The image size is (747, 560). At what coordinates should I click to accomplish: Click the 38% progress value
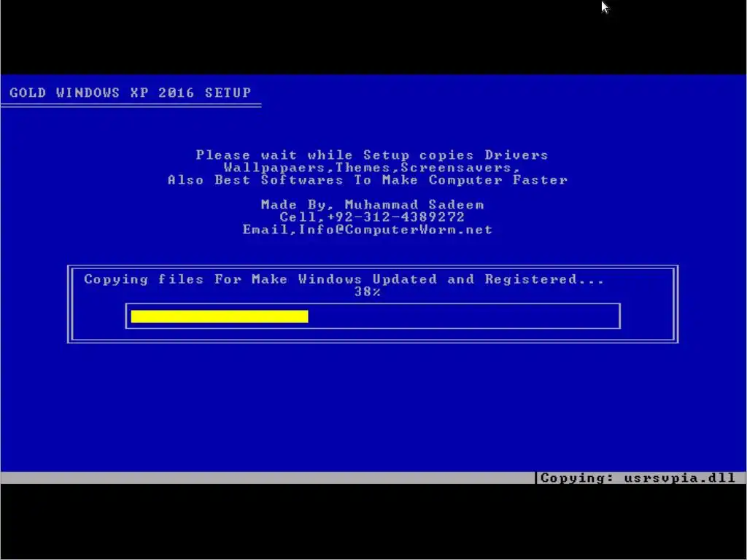(x=368, y=292)
